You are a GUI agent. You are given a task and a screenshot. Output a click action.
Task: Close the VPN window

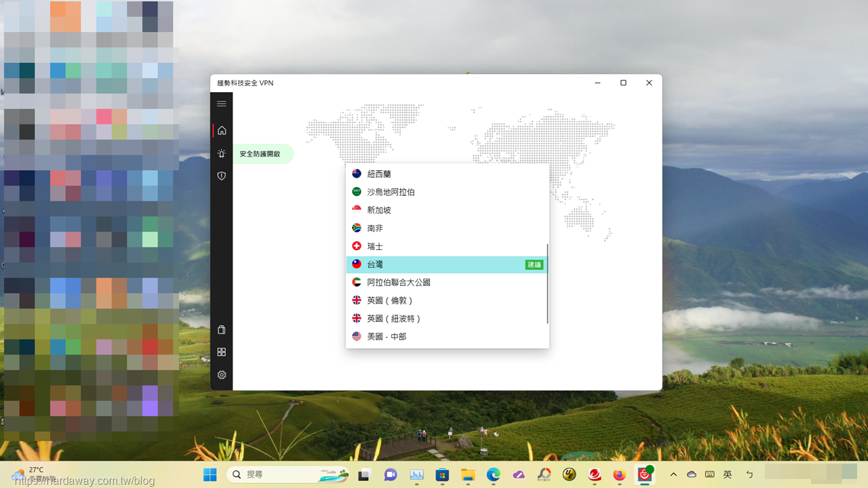[x=649, y=83]
